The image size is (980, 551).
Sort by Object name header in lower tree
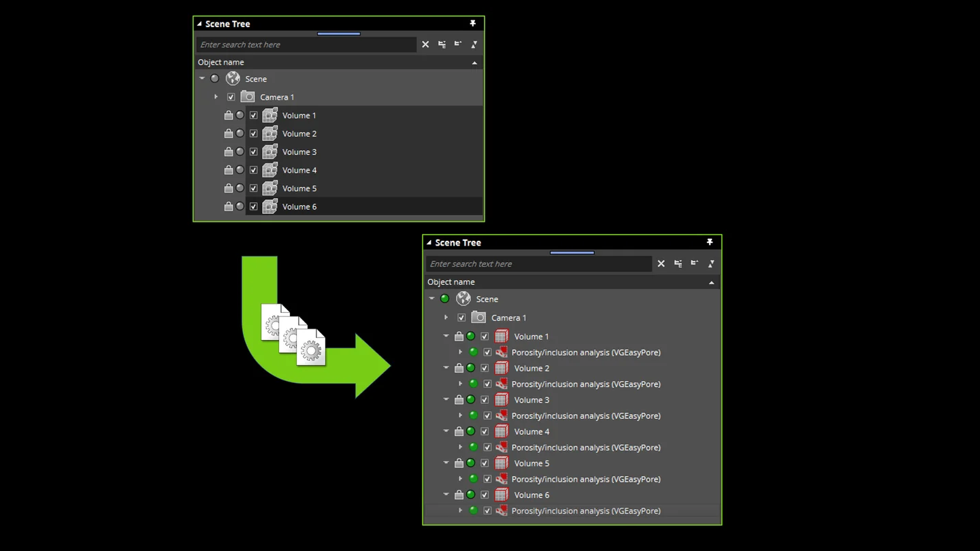tap(572, 282)
